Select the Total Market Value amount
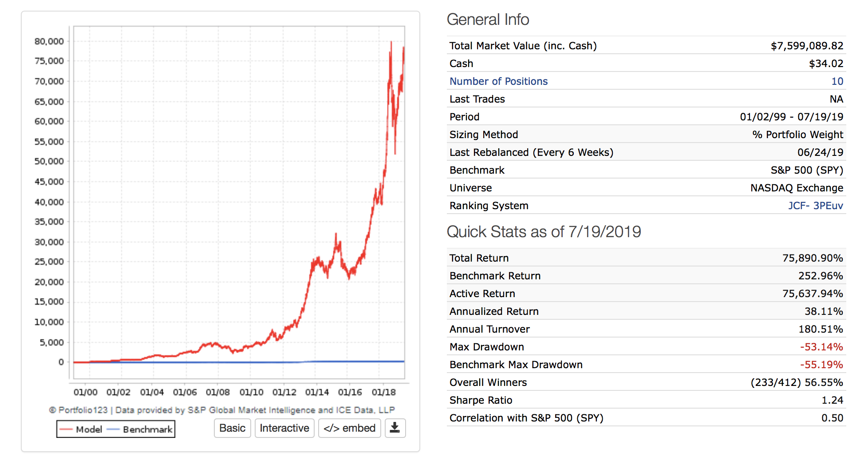This screenshot has height=461, width=868. [807, 46]
